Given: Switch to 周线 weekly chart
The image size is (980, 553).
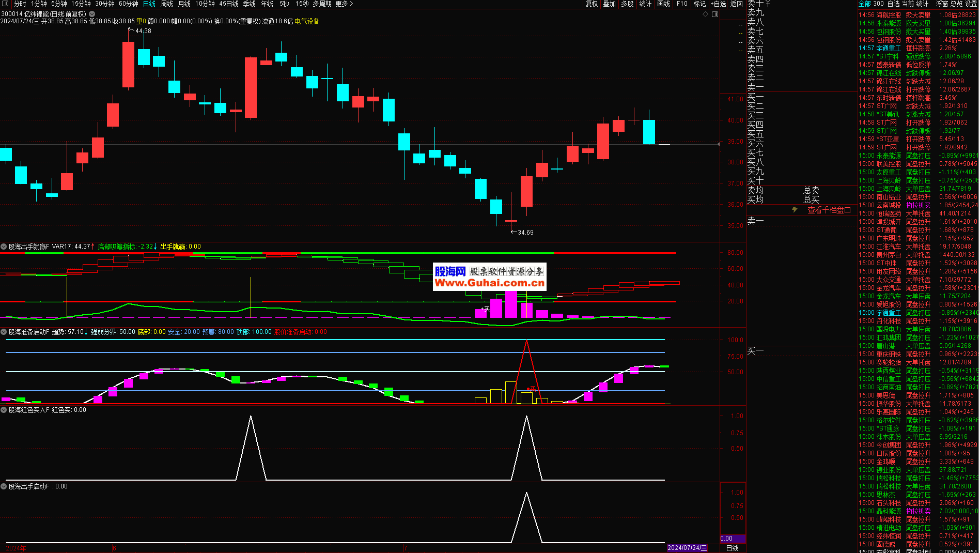Looking at the screenshot, I should (x=167, y=4).
